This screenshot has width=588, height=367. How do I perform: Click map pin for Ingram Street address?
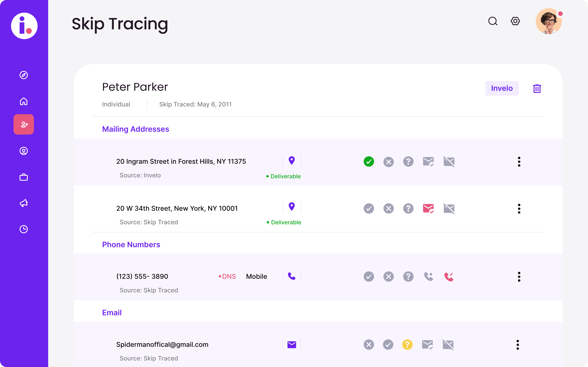(292, 161)
